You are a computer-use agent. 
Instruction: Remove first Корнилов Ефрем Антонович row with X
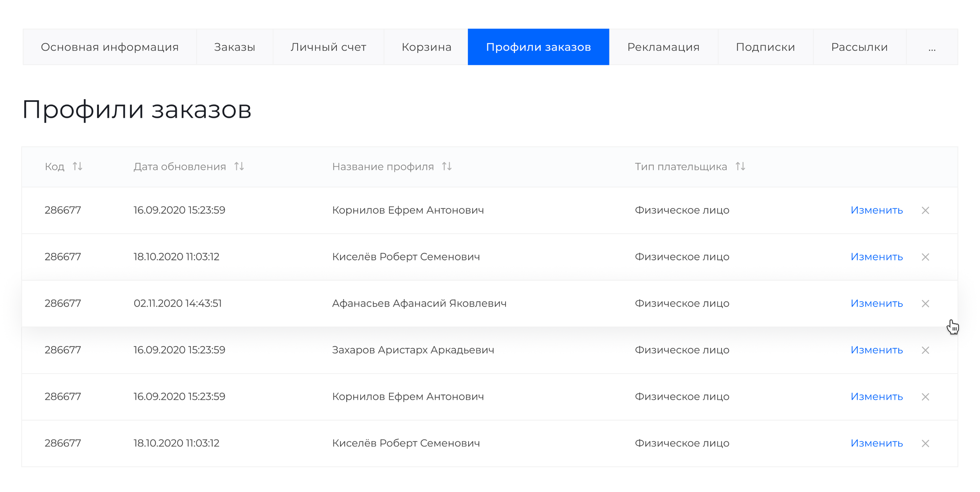tap(925, 210)
